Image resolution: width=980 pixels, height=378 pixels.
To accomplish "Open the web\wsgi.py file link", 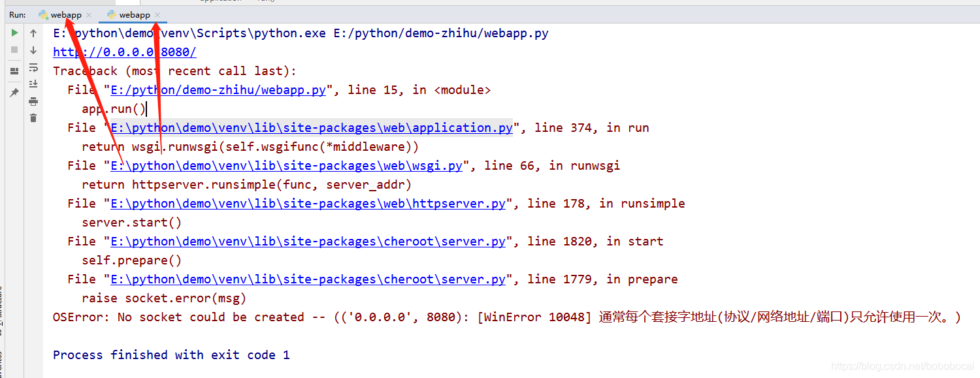I will coord(286,166).
